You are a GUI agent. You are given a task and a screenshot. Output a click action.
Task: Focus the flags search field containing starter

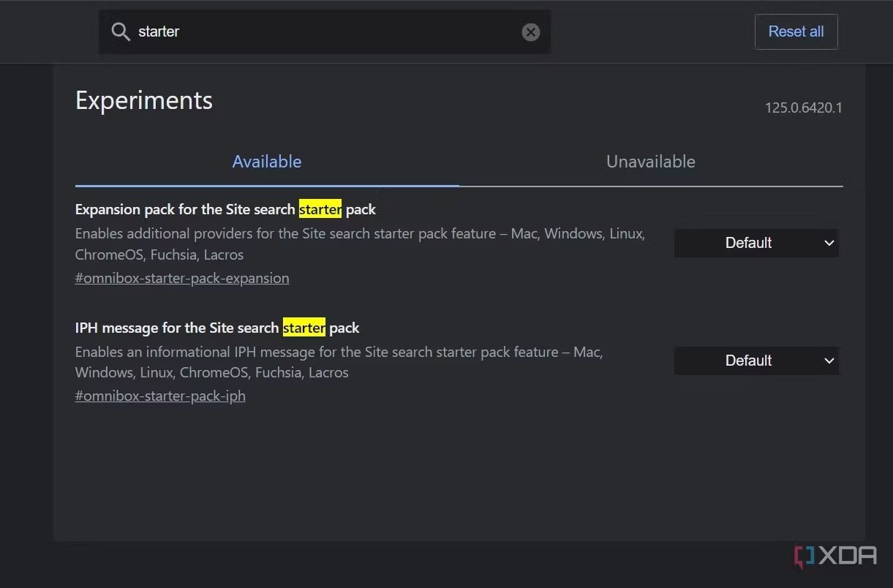click(325, 31)
